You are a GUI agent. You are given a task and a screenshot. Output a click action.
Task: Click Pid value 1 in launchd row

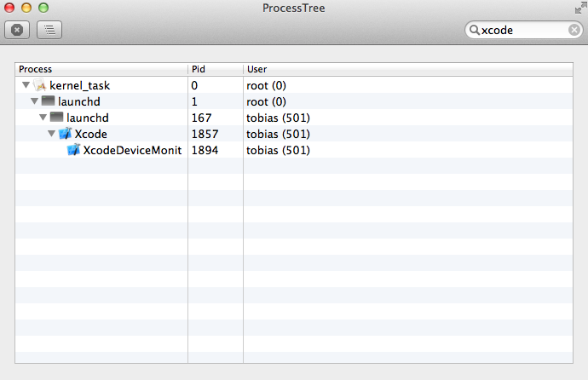pos(194,101)
